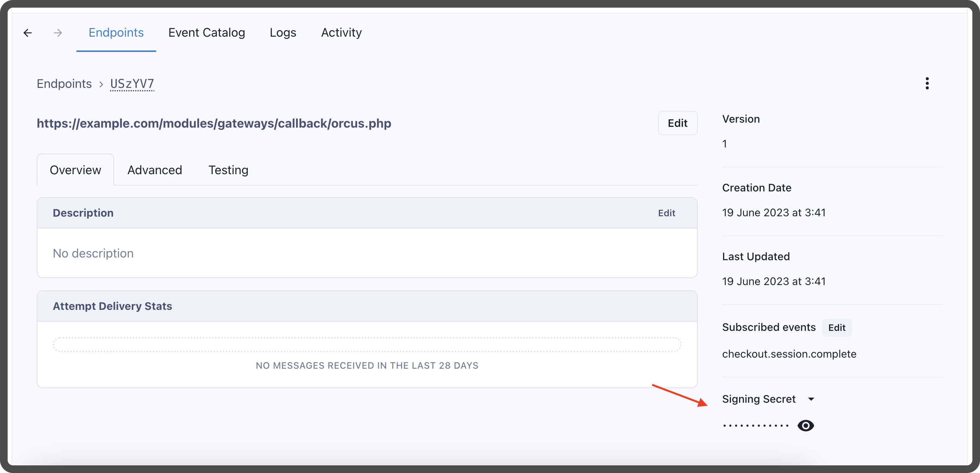Click the Endpoints breadcrumb link
This screenshot has height=473, width=980.
pyautogui.click(x=64, y=84)
